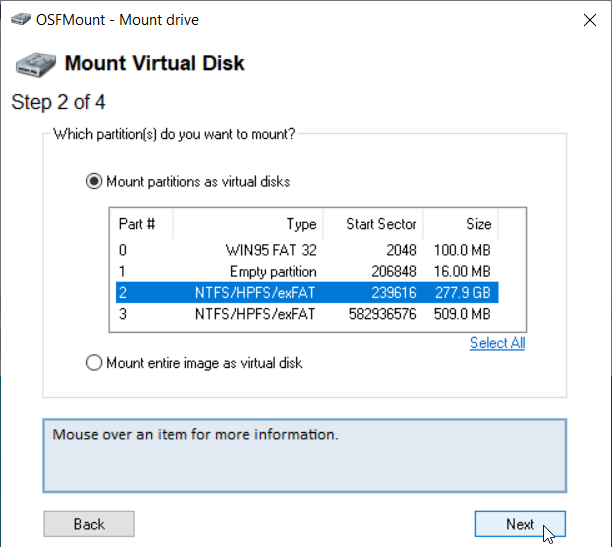The width and height of the screenshot is (612, 547).
Task: Close the OSFMount Mount drive dialog
Action: coord(590,20)
